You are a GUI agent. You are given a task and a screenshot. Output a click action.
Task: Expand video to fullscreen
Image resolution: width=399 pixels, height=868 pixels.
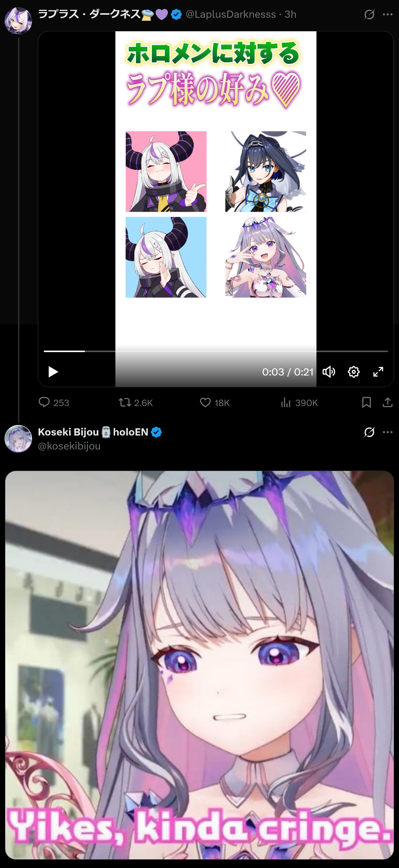[x=378, y=372]
